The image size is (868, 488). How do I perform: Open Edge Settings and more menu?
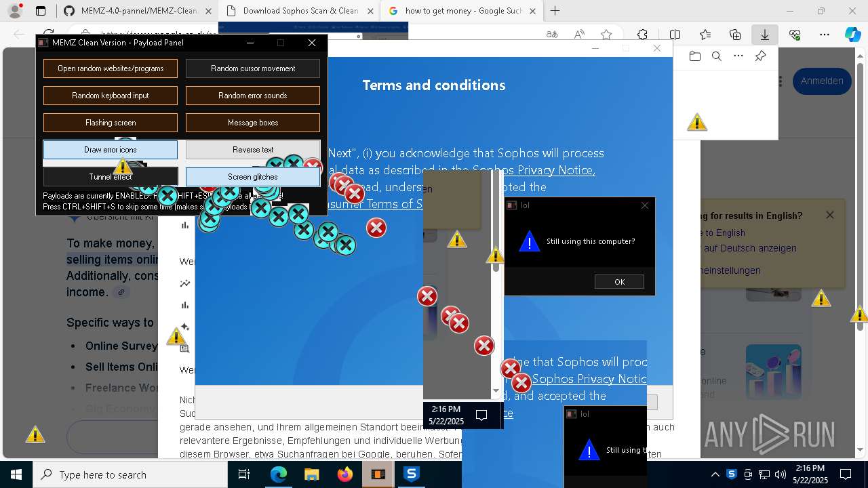tap(825, 35)
